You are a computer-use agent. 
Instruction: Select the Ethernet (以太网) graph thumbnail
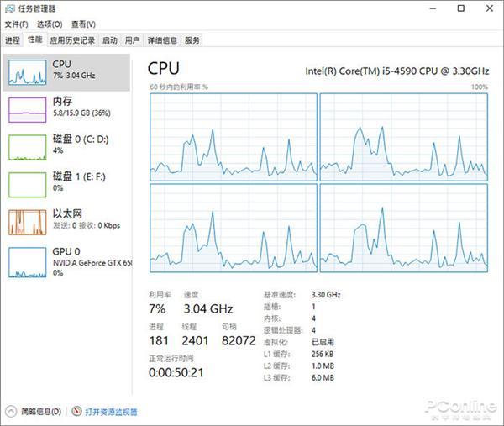pyautogui.click(x=27, y=221)
